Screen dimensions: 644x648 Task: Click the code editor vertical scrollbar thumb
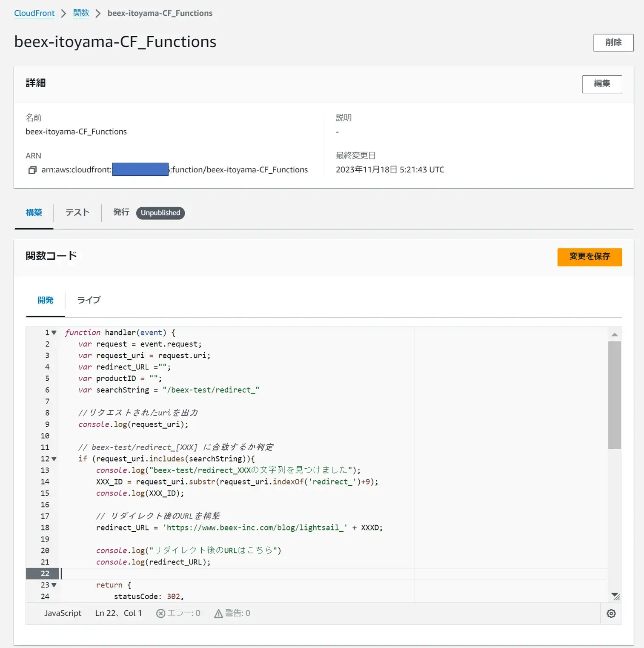click(x=615, y=395)
